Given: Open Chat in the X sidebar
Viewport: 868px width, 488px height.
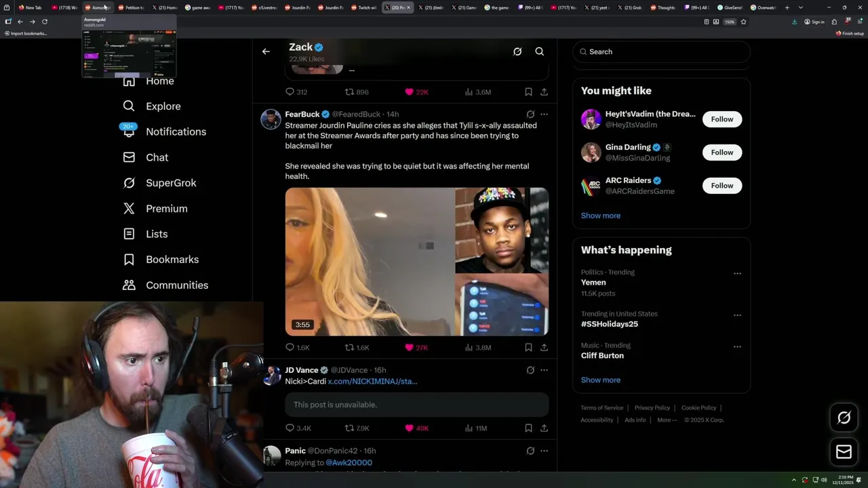Looking at the screenshot, I should [x=146, y=157].
